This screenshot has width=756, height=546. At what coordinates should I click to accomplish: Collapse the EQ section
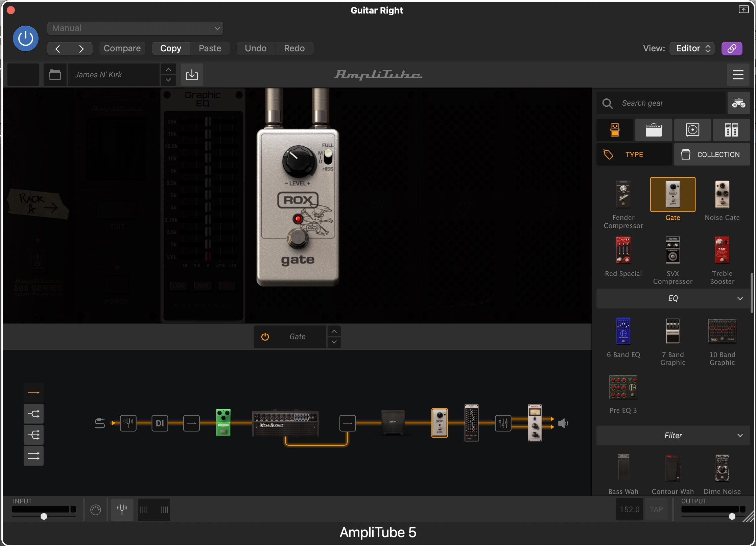point(673,299)
